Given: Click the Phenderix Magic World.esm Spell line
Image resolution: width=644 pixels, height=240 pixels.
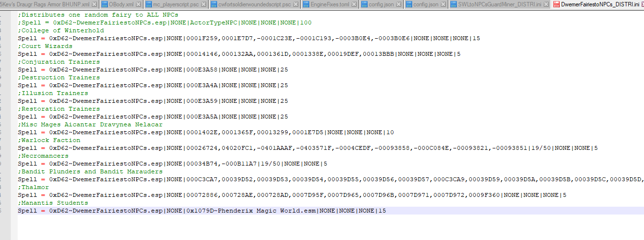Looking at the screenshot, I should pyautogui.click(x=202, y=211).
